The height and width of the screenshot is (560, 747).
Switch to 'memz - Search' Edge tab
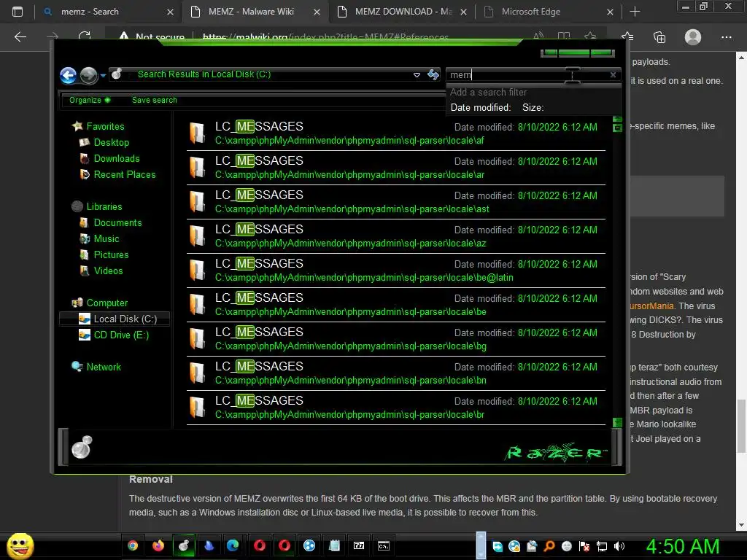pyautogui.click(x=108, y=12)
